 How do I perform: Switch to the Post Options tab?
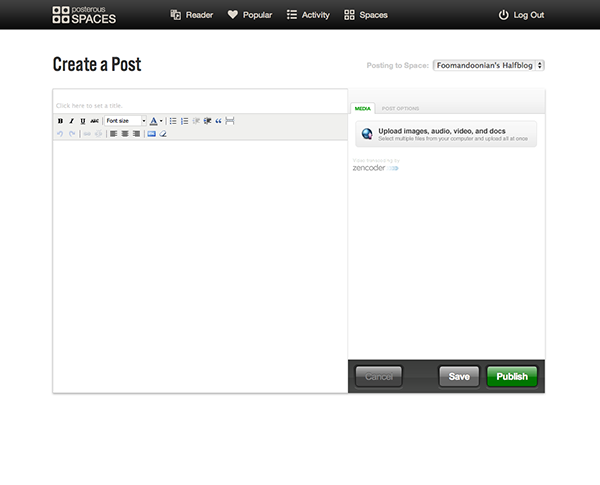click(x=400, y=108)
